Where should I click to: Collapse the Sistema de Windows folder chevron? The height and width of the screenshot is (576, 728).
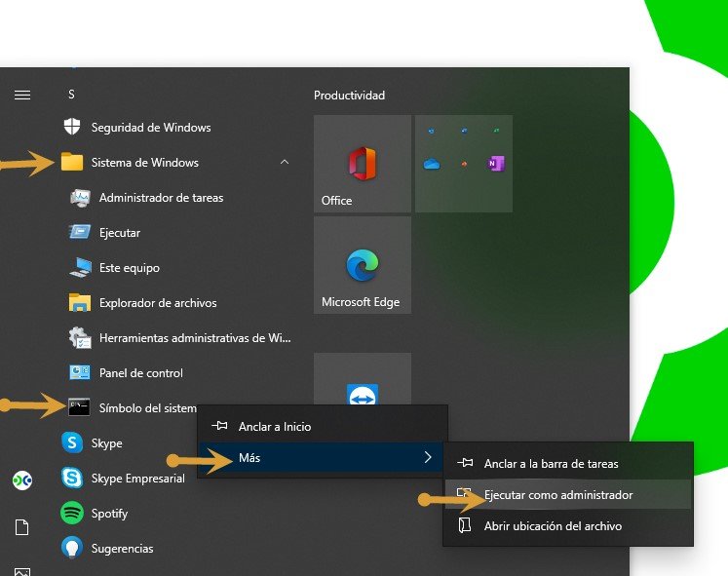[285, 162]
